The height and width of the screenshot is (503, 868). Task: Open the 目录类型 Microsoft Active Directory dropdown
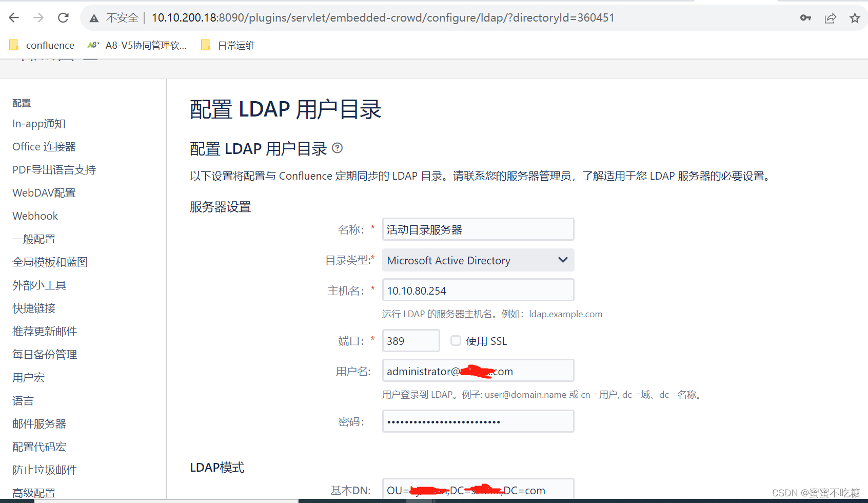click(478, 260)
